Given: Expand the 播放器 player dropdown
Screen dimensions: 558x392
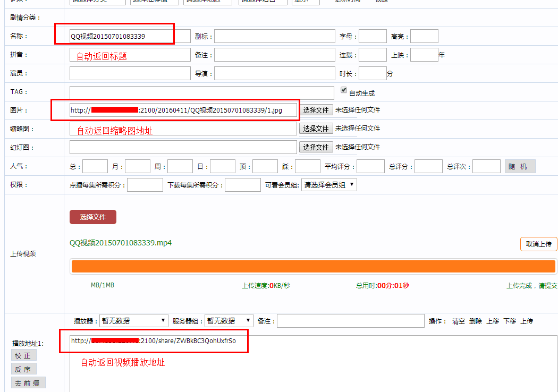Looking at the screenshot, I should 134,321.
